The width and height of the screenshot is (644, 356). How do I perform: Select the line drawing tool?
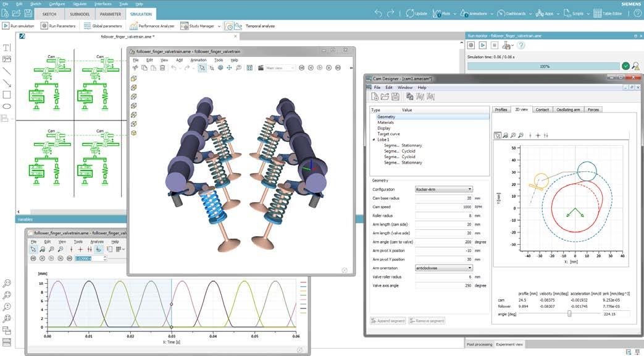[x=7, y=71]
